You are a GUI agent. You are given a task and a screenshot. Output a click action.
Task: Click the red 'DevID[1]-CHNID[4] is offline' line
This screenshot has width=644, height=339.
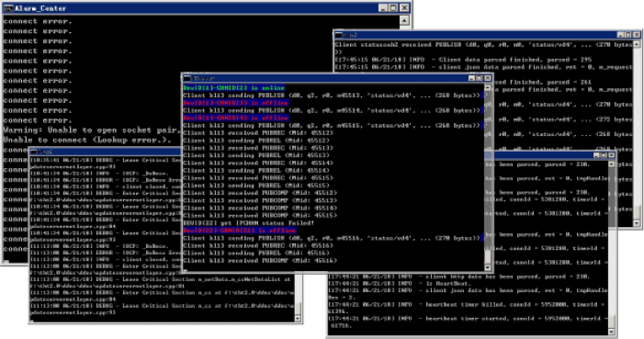pyautogui.click(x=236, y=118)
